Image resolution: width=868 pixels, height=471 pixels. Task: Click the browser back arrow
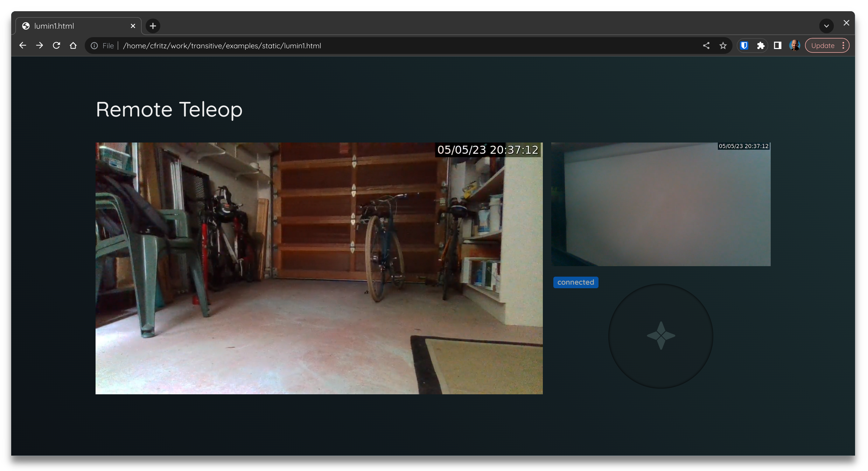click(x=23, y=46)
